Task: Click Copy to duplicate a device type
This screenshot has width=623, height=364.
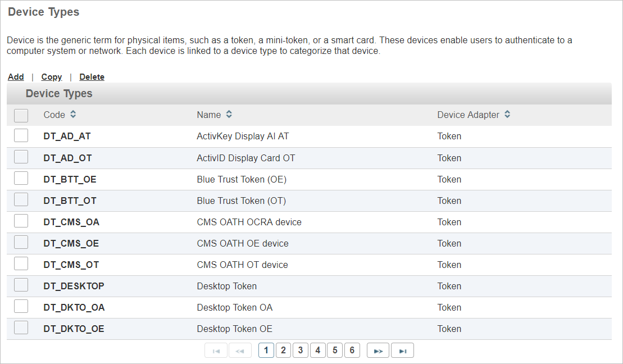Action: (52, 77)
